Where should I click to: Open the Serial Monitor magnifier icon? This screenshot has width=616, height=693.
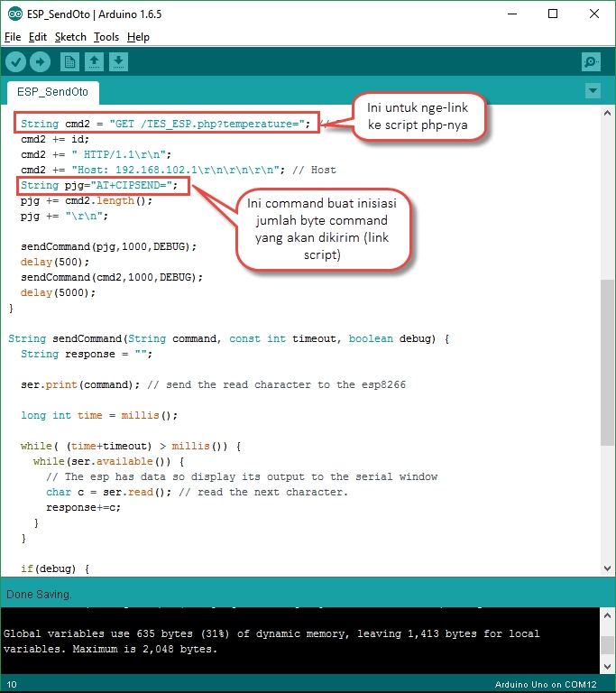pyautogui.click(x=591, y=62)
